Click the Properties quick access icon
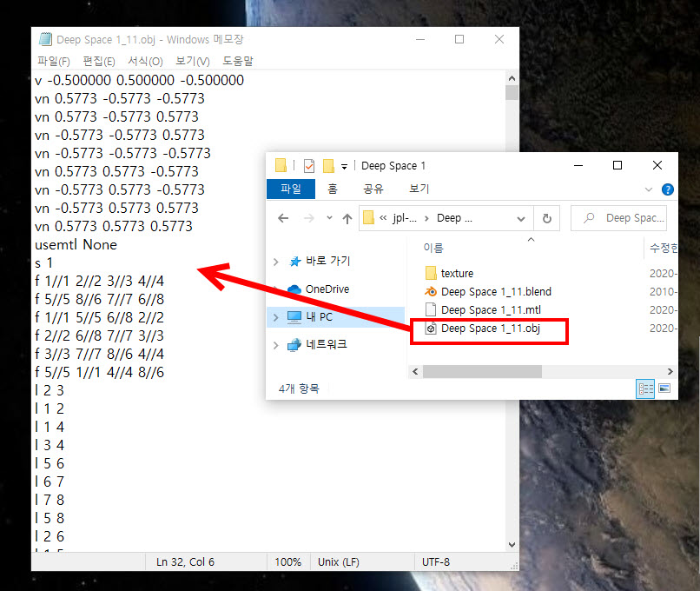Image resolution: width=700 pixels, height=591 pixels. 309,166
